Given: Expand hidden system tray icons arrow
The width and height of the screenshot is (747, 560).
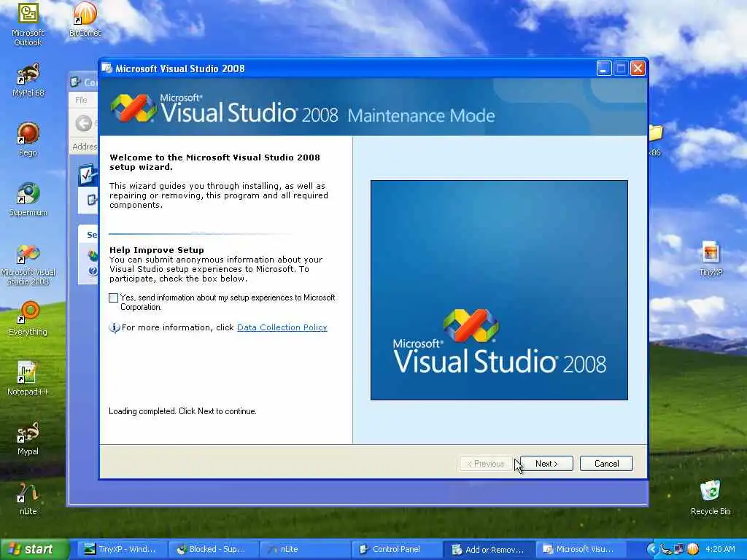Looking at the screenshot, I should point(652,549).
